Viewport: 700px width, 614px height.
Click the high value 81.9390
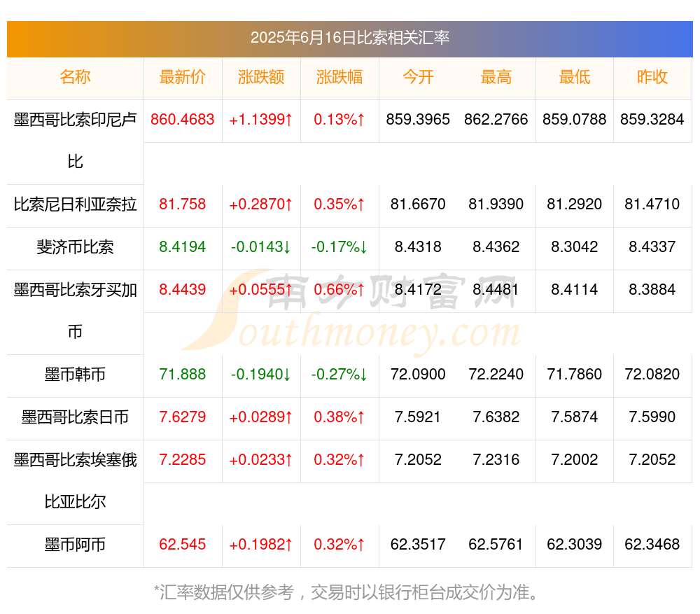coord(496,204)
